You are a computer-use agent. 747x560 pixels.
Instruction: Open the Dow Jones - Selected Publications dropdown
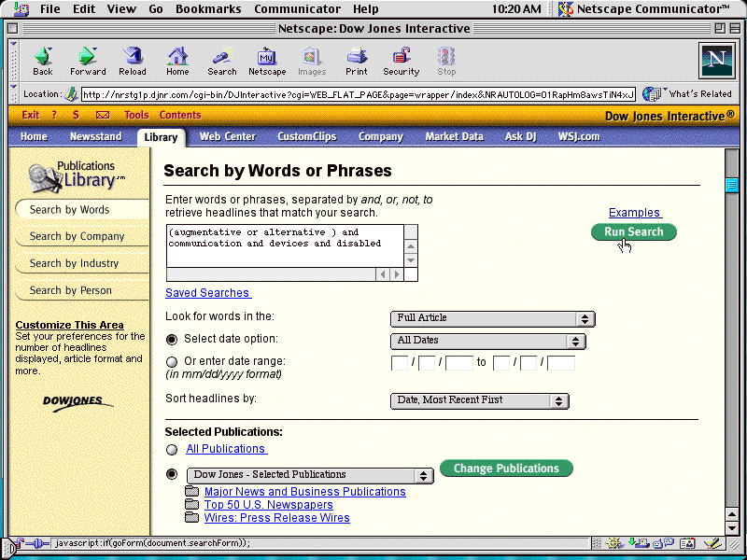tap(310, 475)
